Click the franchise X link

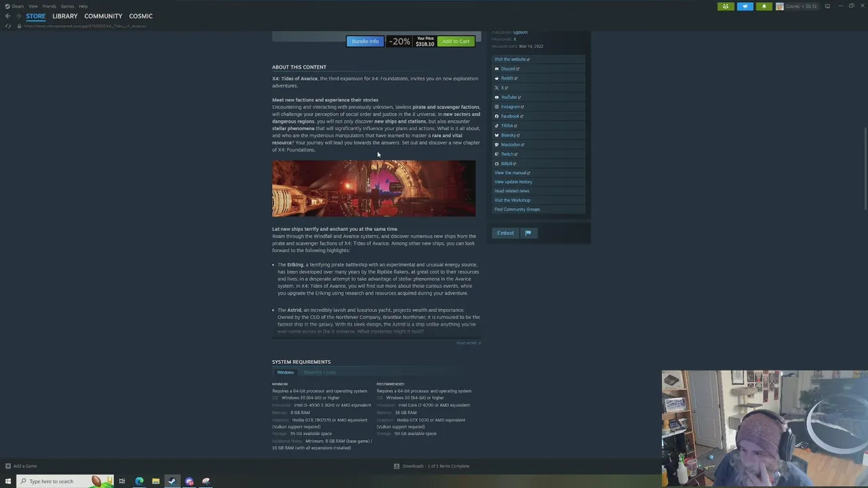[x=515, y=39]
